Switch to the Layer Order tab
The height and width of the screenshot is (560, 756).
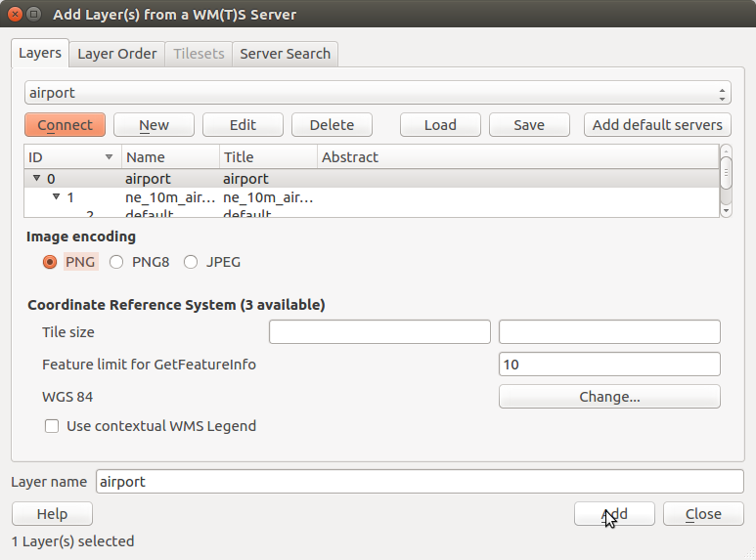(x=116, y=54)
